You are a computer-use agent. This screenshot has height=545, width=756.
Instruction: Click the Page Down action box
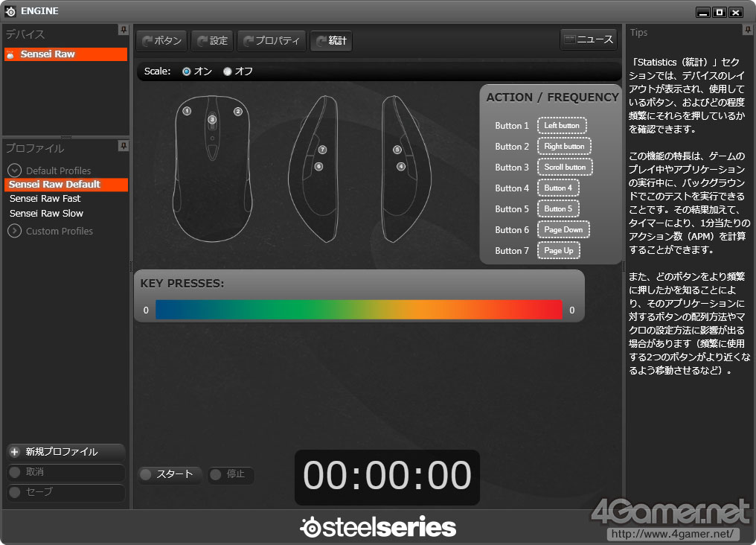click(x=563, y=229)
